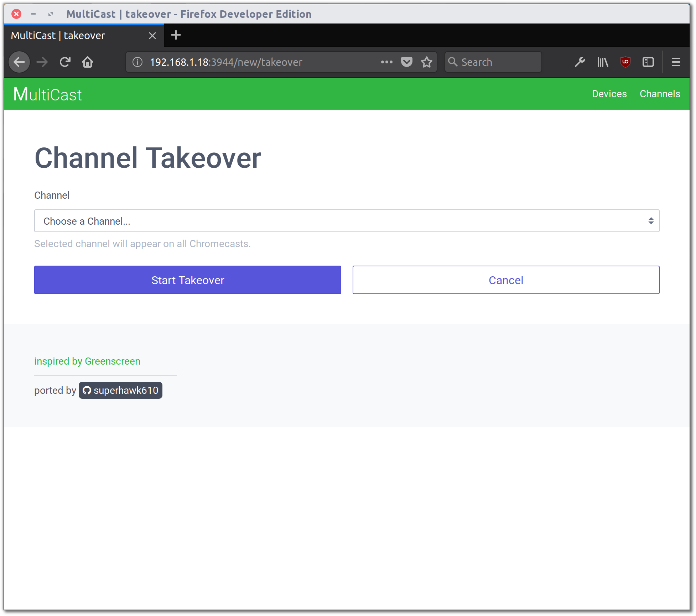Open the Devices navigation link
The image size is (696, 616).
pos(609,94)
